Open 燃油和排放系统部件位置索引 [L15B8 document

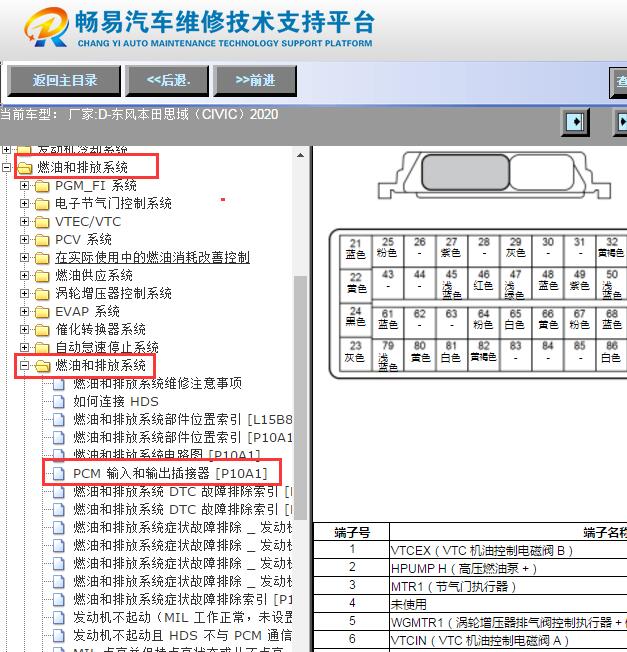(183, 419)
